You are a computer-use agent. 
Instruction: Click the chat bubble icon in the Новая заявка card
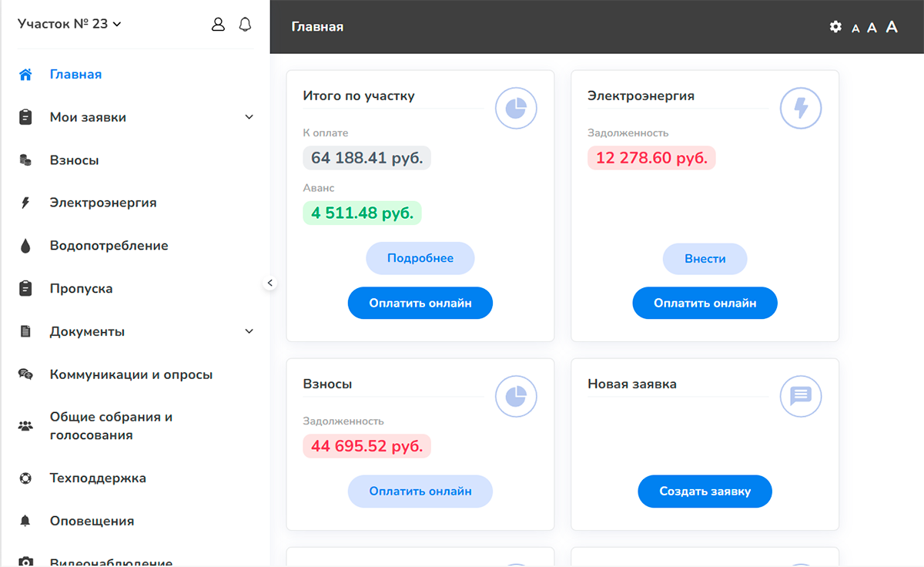[801, 396]
